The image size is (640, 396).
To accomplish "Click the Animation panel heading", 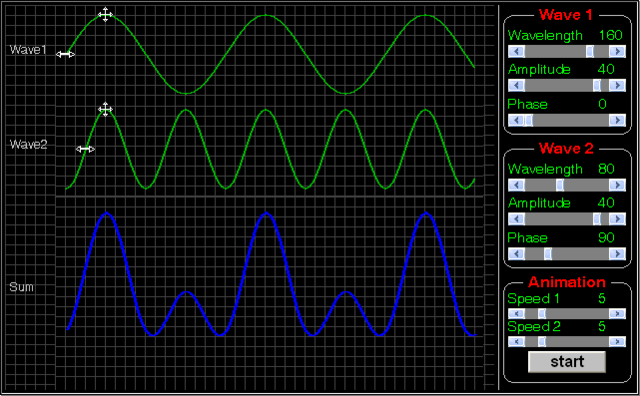I will pos(567,282).
